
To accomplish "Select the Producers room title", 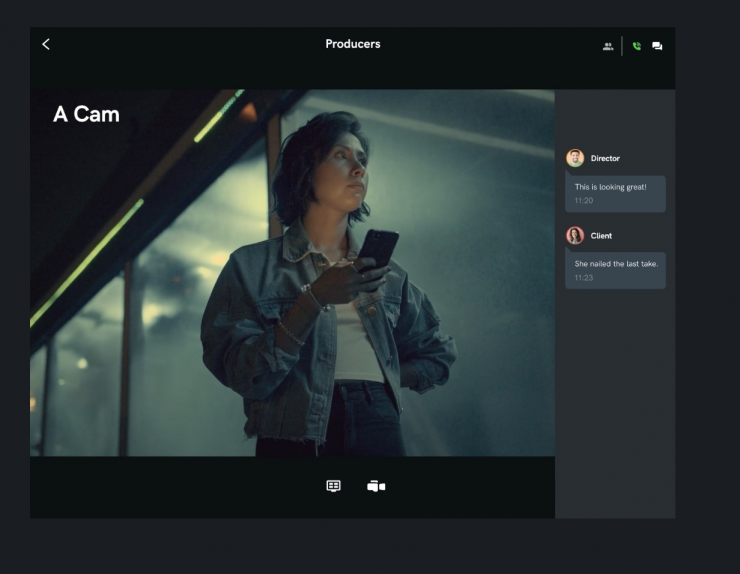I will point(352,44).
